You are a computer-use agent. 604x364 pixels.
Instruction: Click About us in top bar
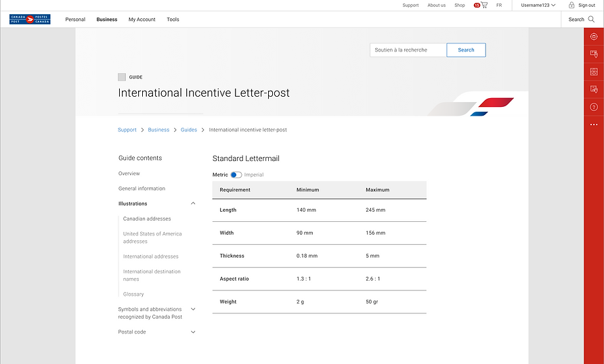click(437, 5)
